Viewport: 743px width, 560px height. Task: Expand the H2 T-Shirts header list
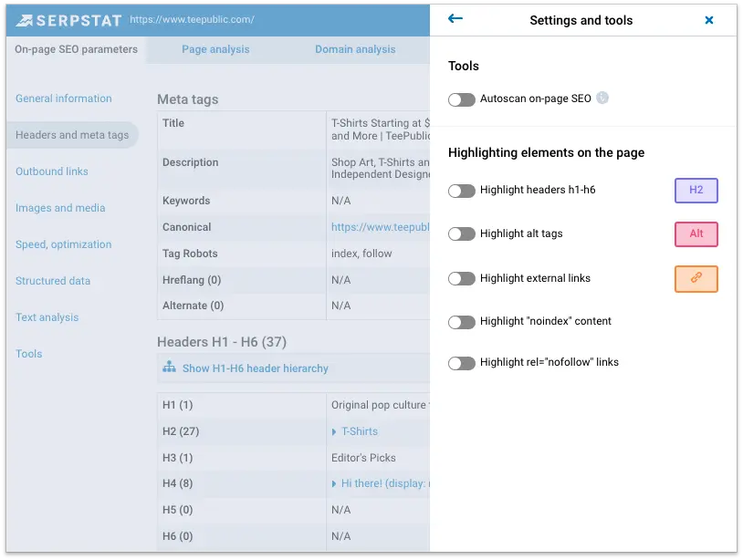tap(334, 431)
